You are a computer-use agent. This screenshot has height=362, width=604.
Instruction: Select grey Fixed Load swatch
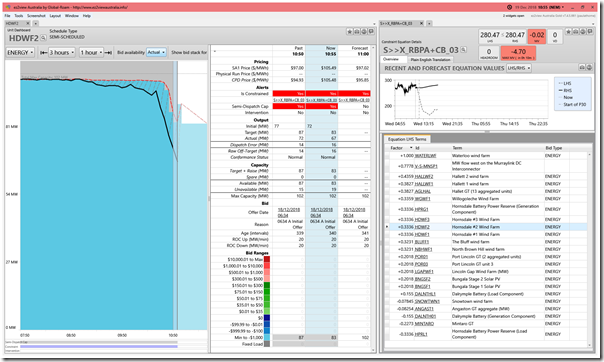(267, 344)
